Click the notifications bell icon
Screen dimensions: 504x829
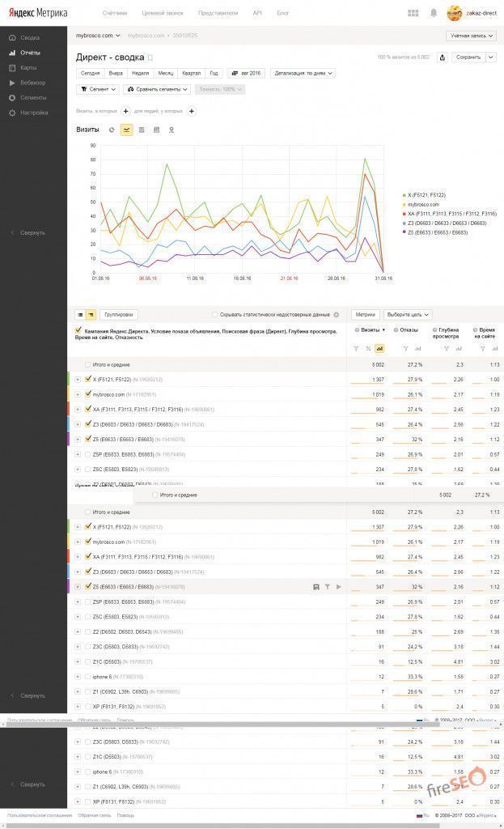pyautogui.click(x=434, y=13)
